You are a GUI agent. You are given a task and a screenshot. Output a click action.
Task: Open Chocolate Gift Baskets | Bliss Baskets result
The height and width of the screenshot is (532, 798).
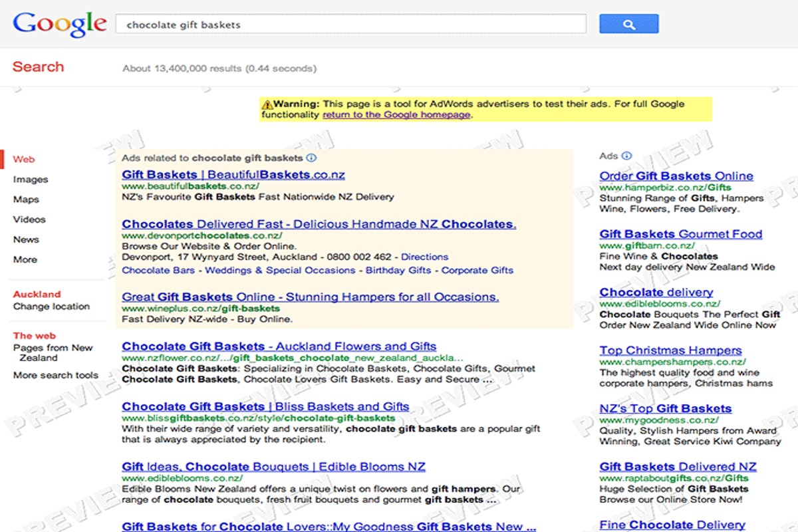pyautogui.click(x=266, y=406)
